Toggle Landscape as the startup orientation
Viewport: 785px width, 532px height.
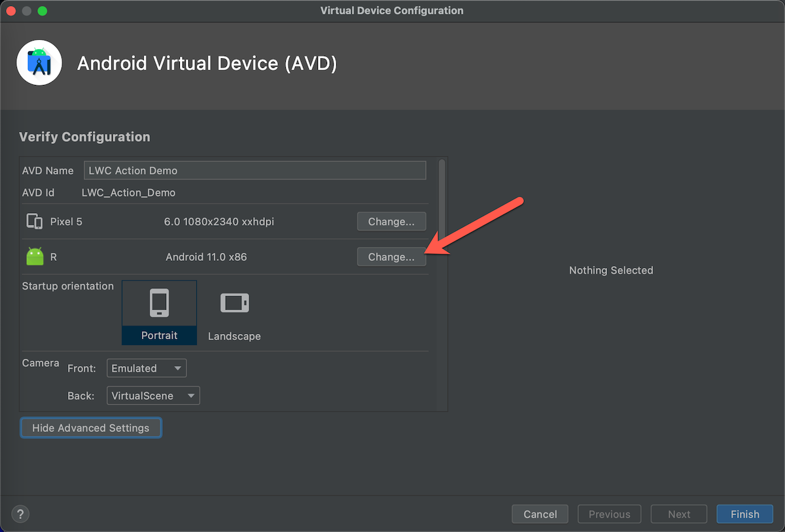(x=234, y=312)
